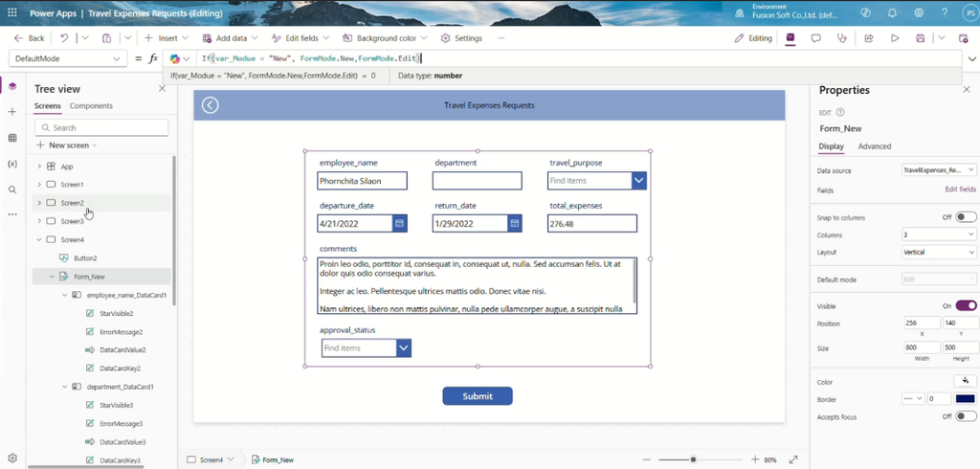Viewport: 980px width, 469px height.
Task: Open Border style dropdown
Action: [913, 399]
